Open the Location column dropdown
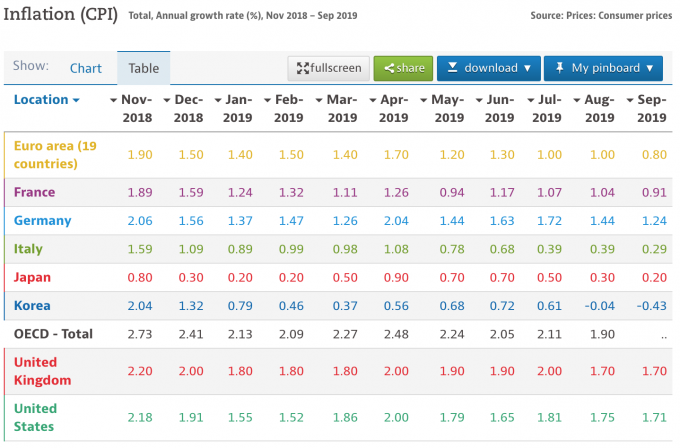This screenshot has height=448, width=680. pyautogui.click(x=76, y=100)
